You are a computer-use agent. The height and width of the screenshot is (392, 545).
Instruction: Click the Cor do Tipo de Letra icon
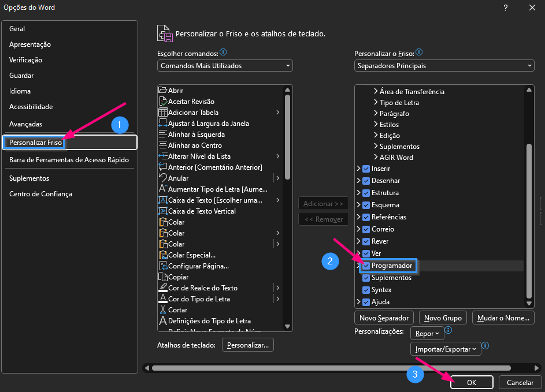(162, 298)
